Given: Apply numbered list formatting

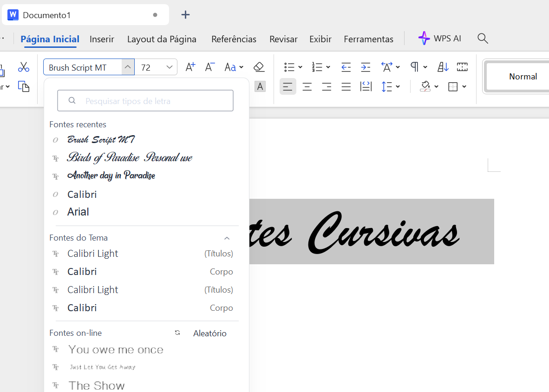Looking at the screenshot, I should point(317,67).
